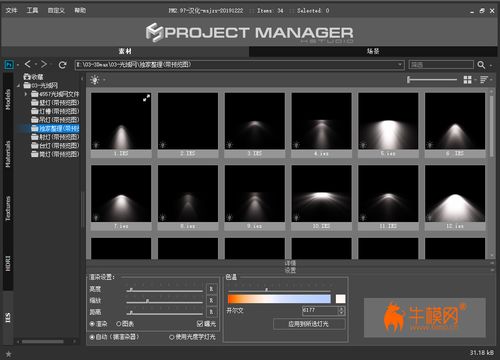Open the view mode dropdown arrow

coord(475,80)
